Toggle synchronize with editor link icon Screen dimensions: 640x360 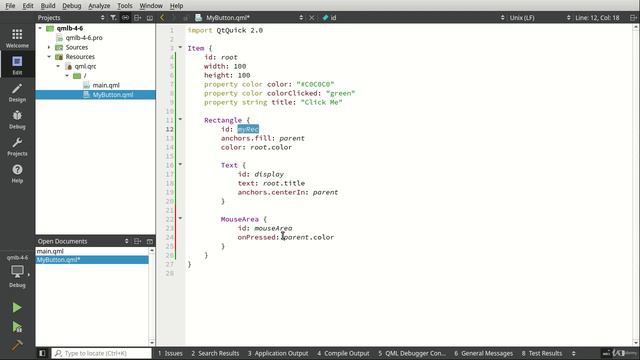(125, 18)
